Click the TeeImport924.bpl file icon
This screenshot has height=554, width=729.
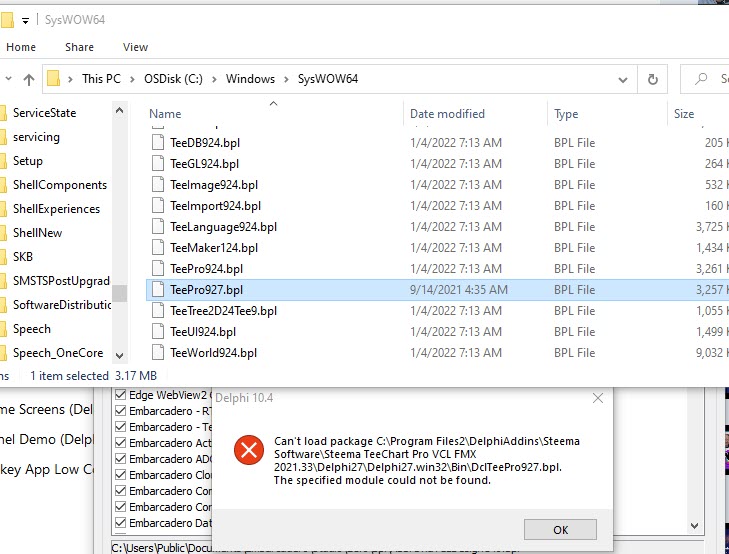[x=158, y=205]
